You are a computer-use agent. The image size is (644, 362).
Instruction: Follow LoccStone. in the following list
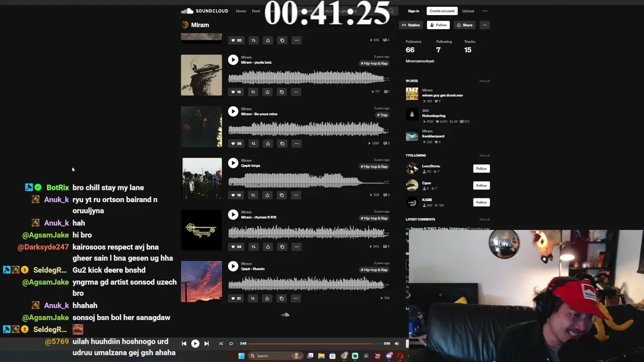(x=481, y=169)
